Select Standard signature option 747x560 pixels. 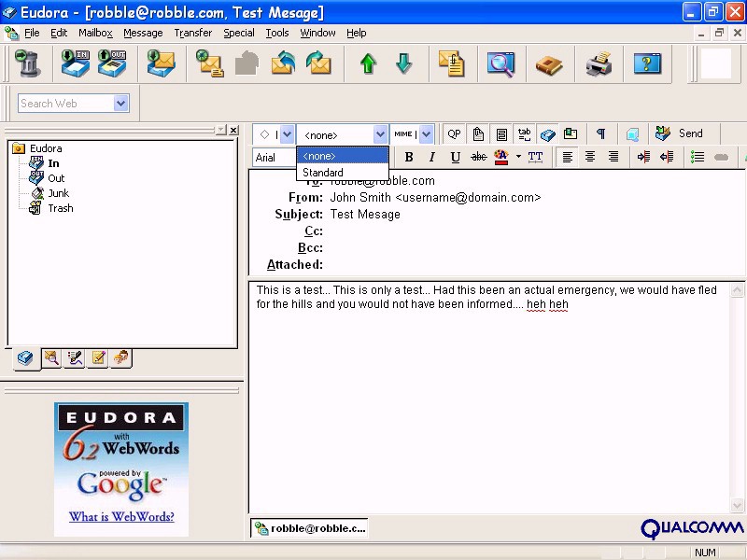pyautogui.click(x=343, y=172)
